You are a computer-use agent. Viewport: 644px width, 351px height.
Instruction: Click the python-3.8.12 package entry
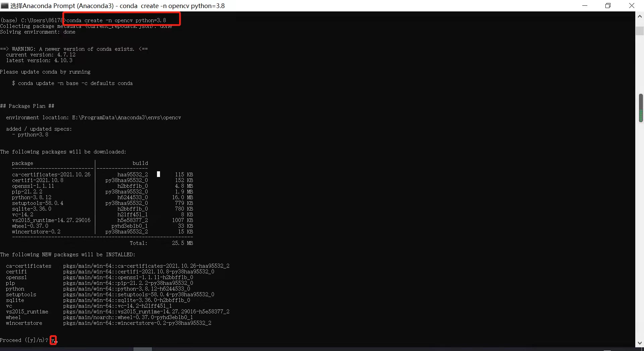(32, 198)
